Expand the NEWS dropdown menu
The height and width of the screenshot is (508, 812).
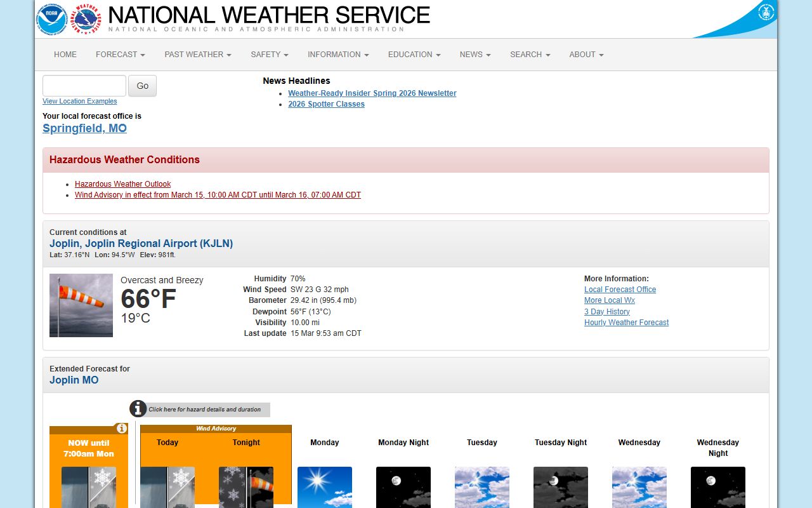pyautogui.click(x=475, y=55)
